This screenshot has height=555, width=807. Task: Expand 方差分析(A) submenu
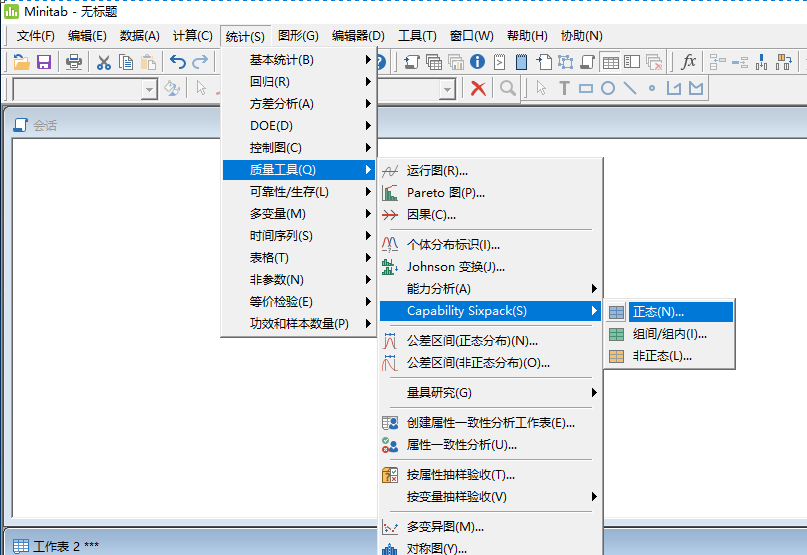pos(299,104)
